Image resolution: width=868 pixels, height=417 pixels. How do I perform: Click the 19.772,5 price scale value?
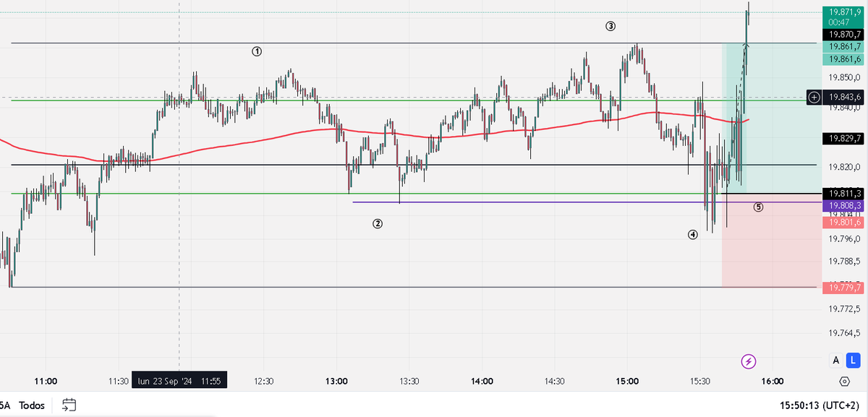coord(845,309)
